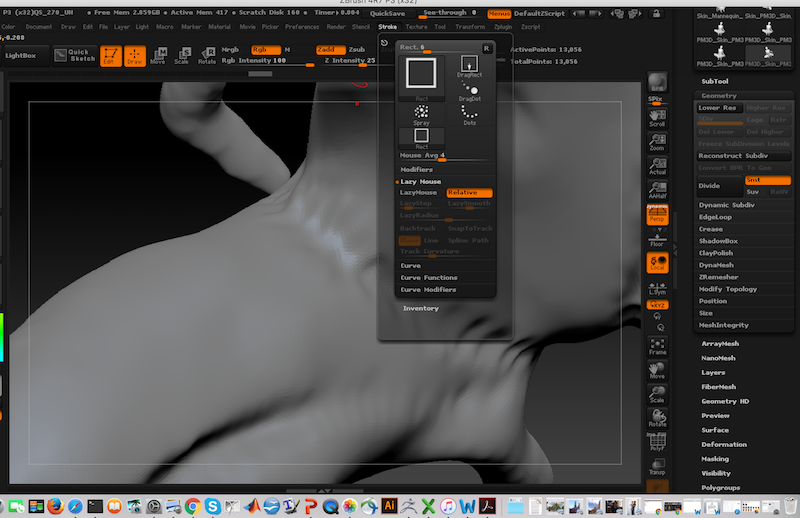Toggle Perspective (Persp) view
The image size is (800, 518).
(x=657, y=215)
